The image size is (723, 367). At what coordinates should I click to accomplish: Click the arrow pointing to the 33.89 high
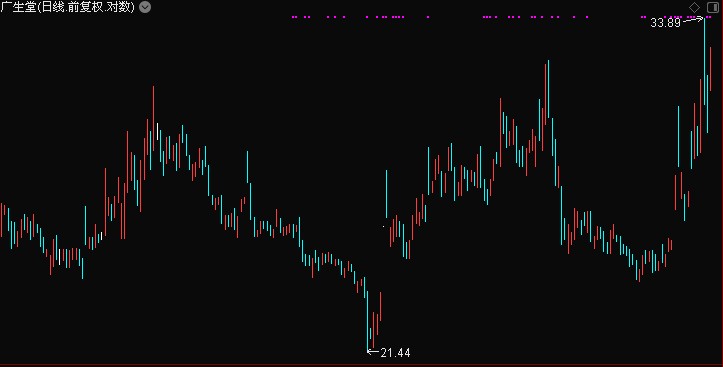(693, 20)
